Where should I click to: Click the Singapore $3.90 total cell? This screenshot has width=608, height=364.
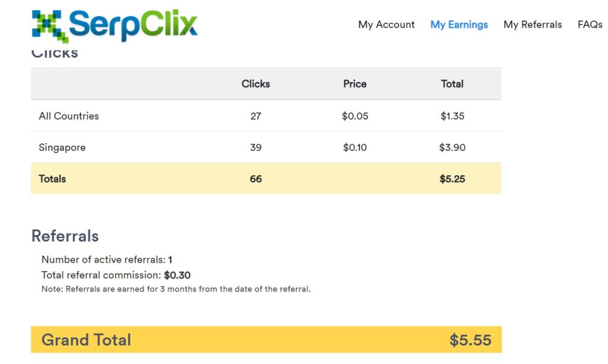click(452, 147)
